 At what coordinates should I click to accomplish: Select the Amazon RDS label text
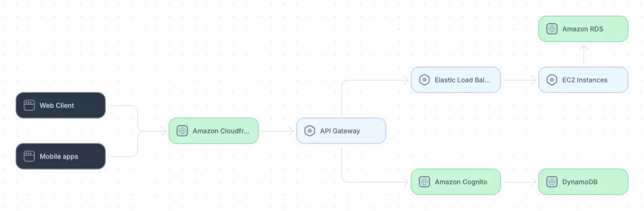click(x=583, y=29)
